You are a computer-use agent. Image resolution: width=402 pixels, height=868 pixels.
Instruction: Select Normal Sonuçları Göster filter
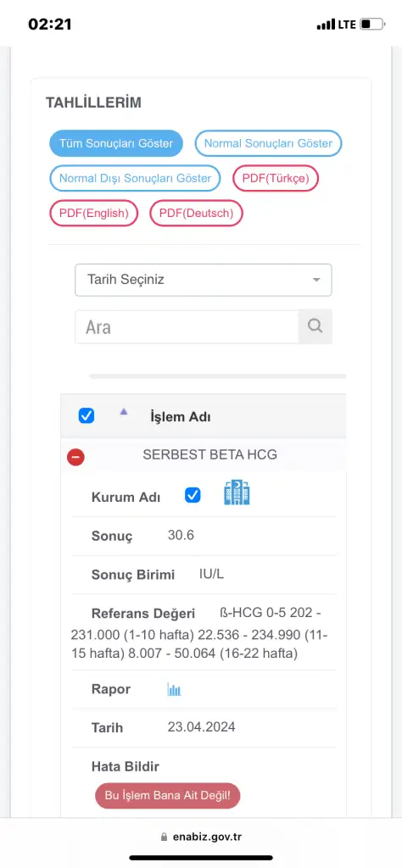point(268,144)
